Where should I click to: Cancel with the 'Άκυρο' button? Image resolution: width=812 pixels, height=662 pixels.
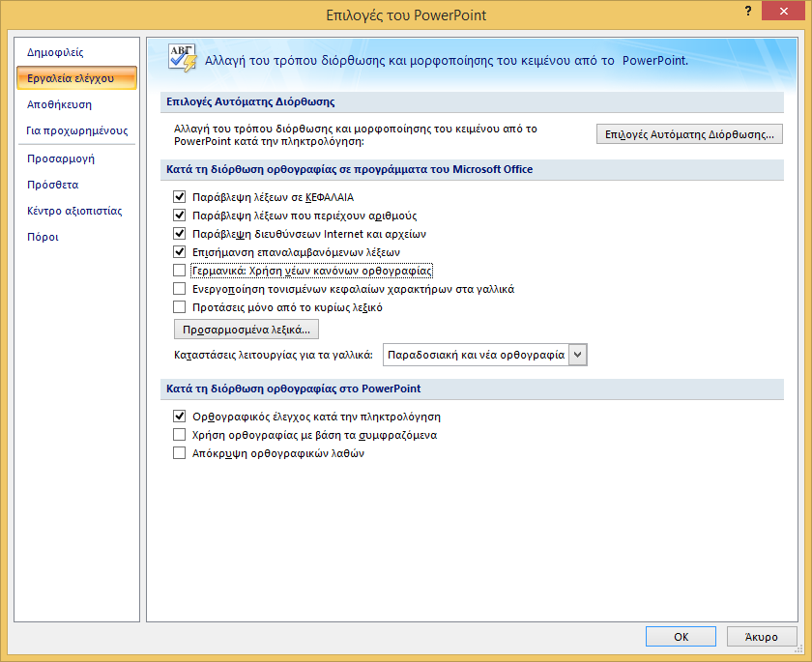click(x=762, y=637)
